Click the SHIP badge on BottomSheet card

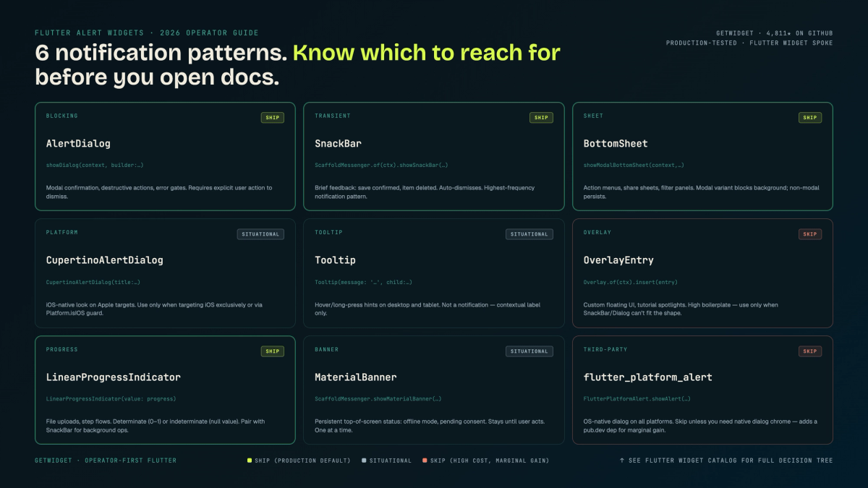pos(810,117)
